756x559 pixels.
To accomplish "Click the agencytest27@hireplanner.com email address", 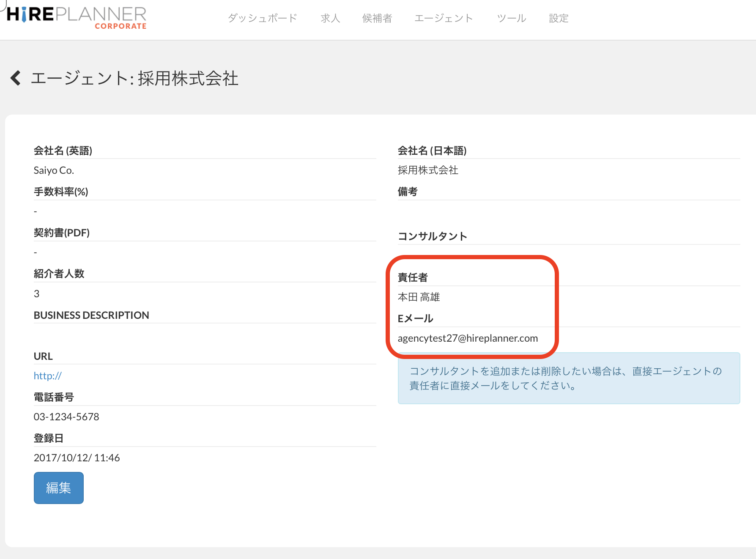I will [468, 338].
